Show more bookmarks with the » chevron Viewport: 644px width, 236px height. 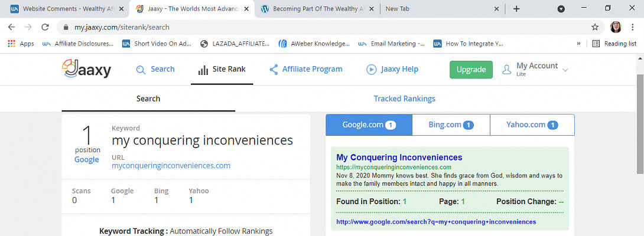point(578,44)
